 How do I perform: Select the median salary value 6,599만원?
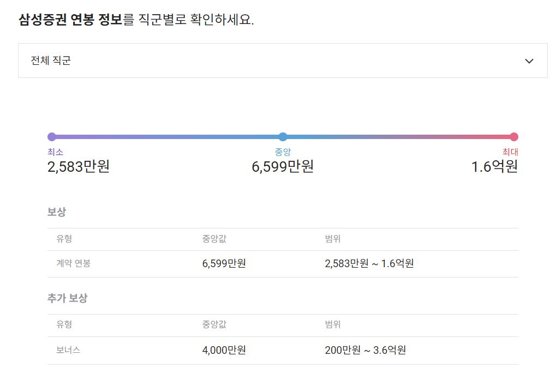pyautogui.click(x=282, y=165)
